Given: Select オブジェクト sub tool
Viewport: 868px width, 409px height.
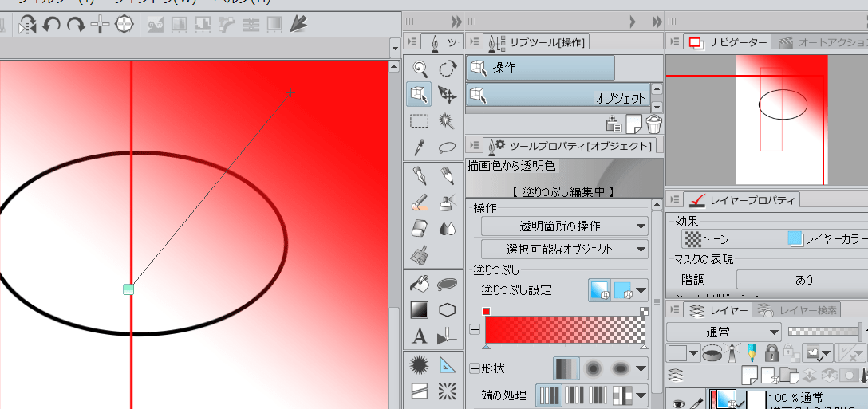Looking at the screenshot, I should point(558,95).
